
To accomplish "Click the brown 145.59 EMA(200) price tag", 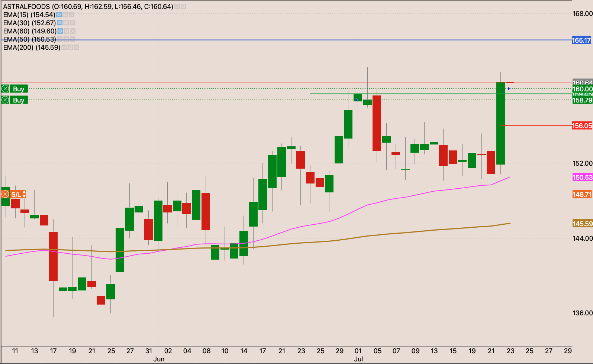I will 582,224.
